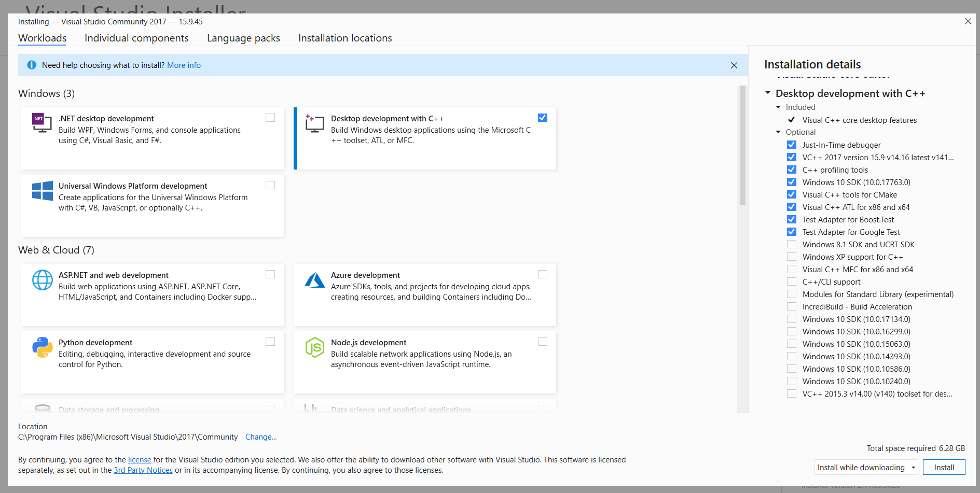Screen dimensions: 980x493
Task: Uncheck Just-In-Time debugger option
Action: (792, 145)
